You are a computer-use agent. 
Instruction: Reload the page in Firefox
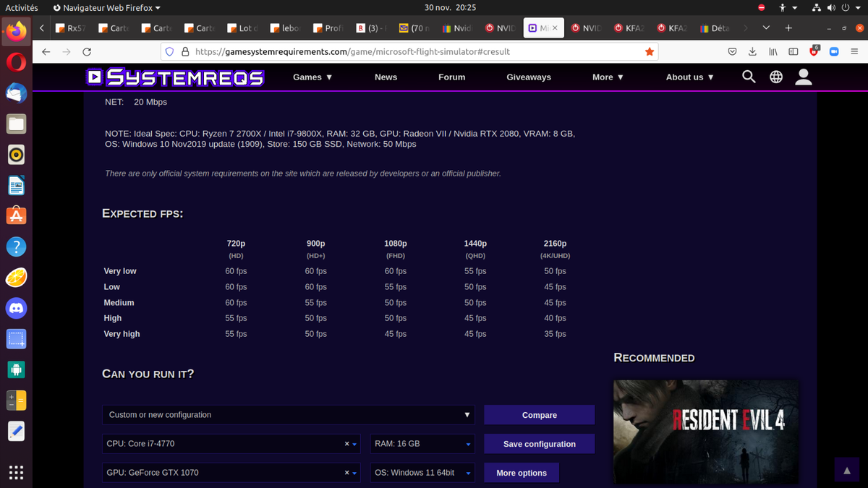(87, 52)
